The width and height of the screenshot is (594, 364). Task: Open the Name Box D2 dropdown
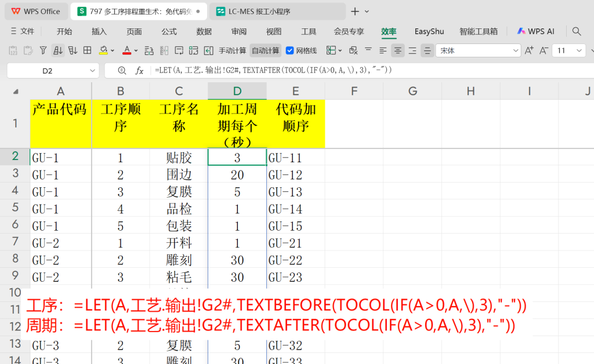(x=92, y=71)
